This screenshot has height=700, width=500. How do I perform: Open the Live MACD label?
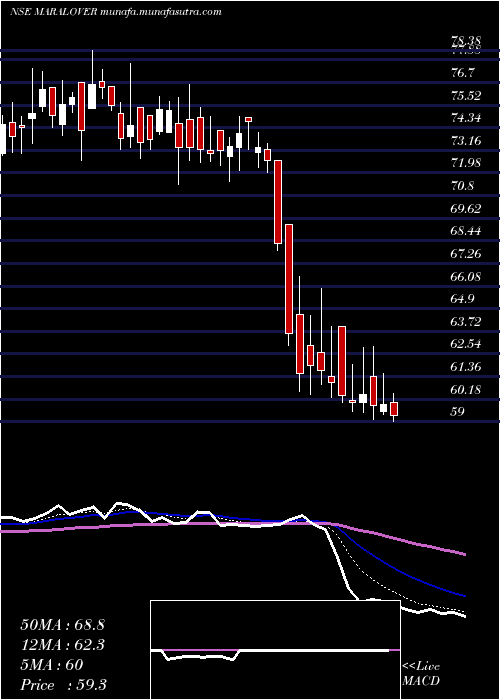click(x=421, y=674)
